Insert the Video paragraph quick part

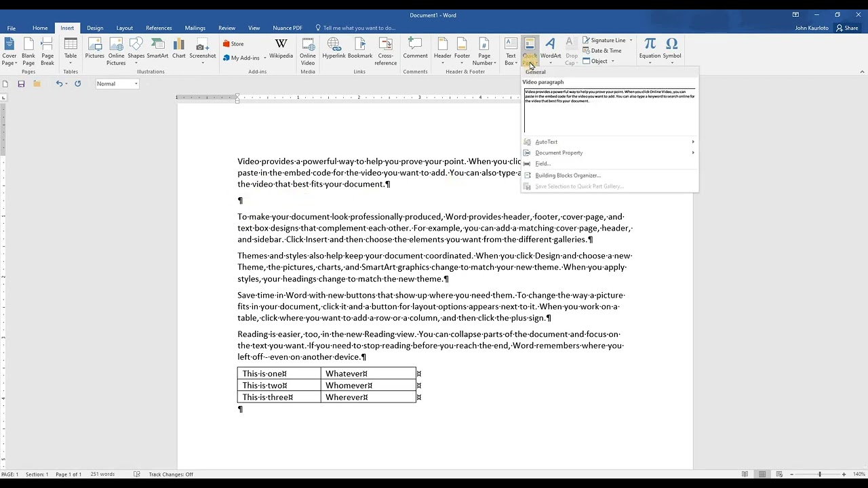(610, 110)
